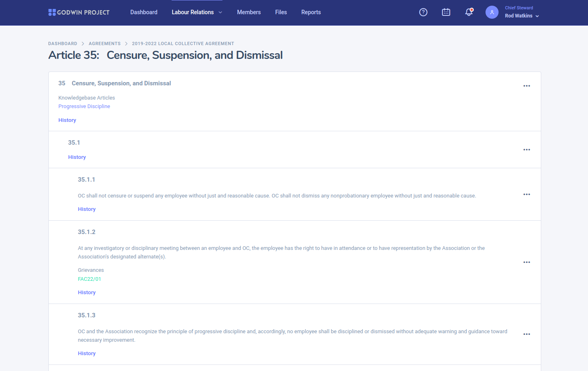Navigate to Agreements breadcrumb
Image resolution: width=588 pixels, height=371 pixels.
point(105,43)
